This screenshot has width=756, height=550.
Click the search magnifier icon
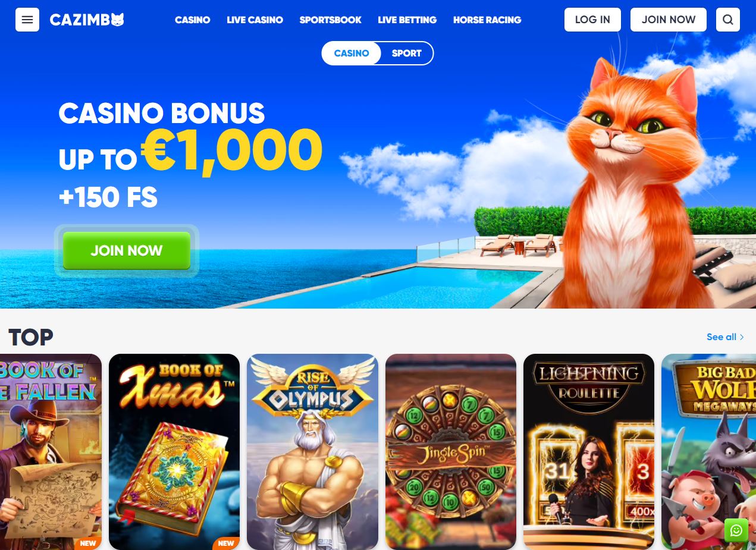coord(728,20)
